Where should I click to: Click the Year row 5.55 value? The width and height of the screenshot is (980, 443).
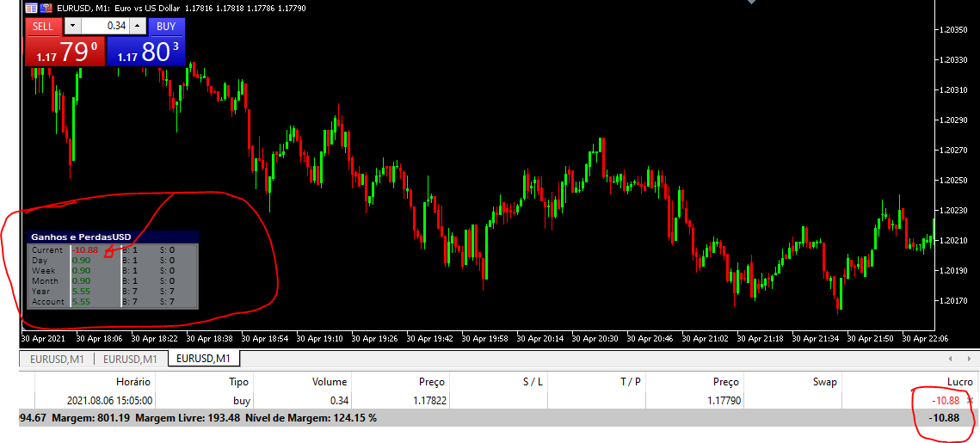pos(81,291)
